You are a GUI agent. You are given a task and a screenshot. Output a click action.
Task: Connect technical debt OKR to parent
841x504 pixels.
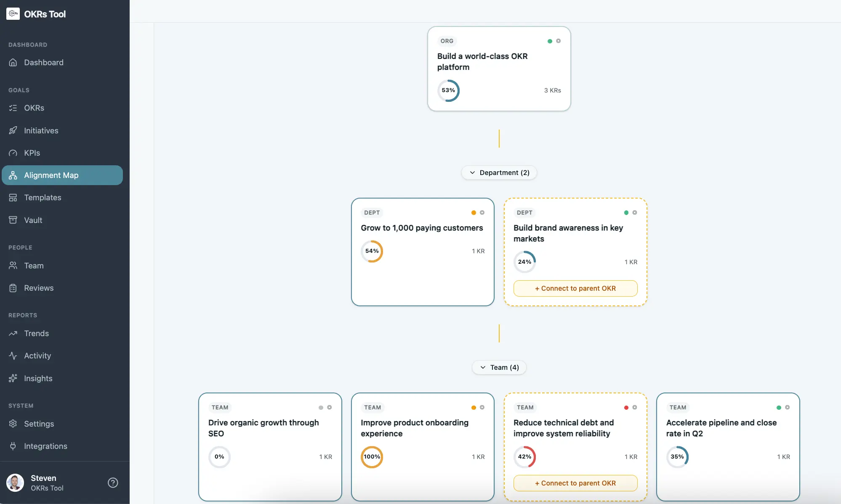[575, 483]
